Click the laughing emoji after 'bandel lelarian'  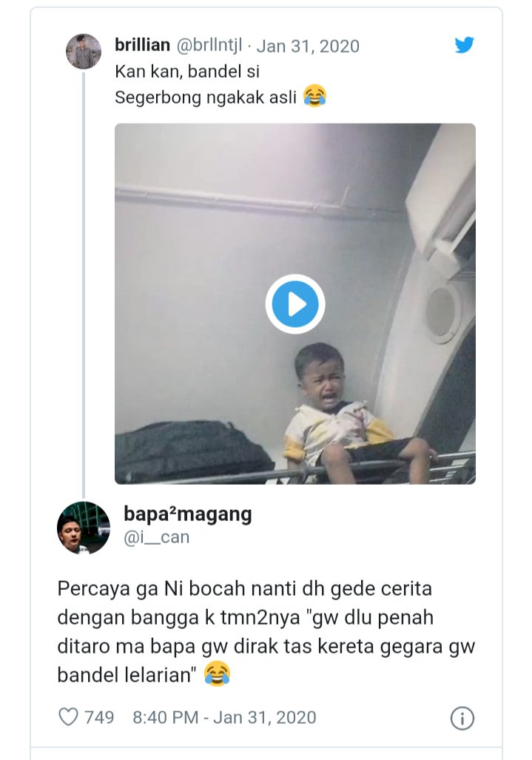pyautogui.click(x=216, y=673)
